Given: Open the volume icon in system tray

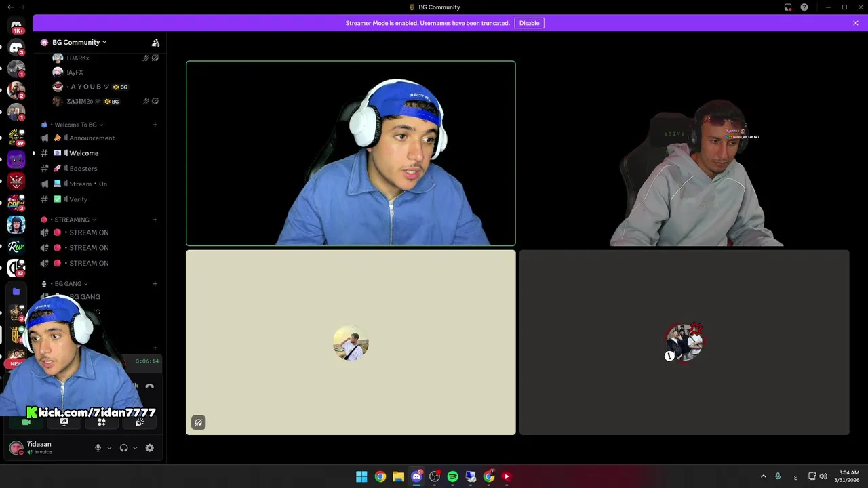Looking at the screenshot, I should (x=823, y=476).
